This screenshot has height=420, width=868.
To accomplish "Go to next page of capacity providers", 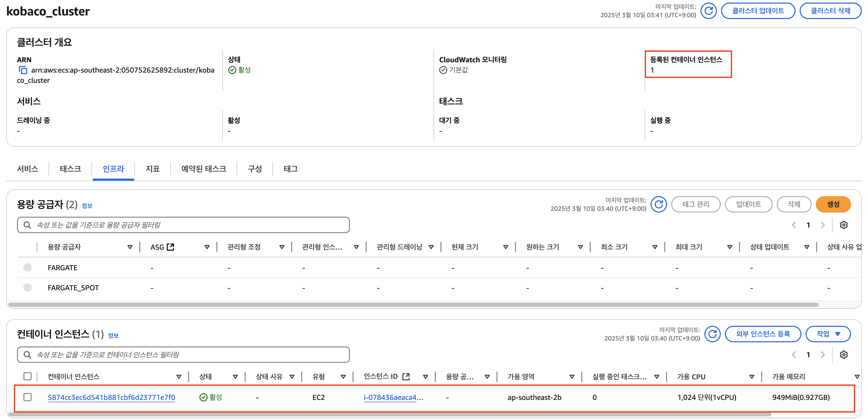I will (x=823, y=225).
